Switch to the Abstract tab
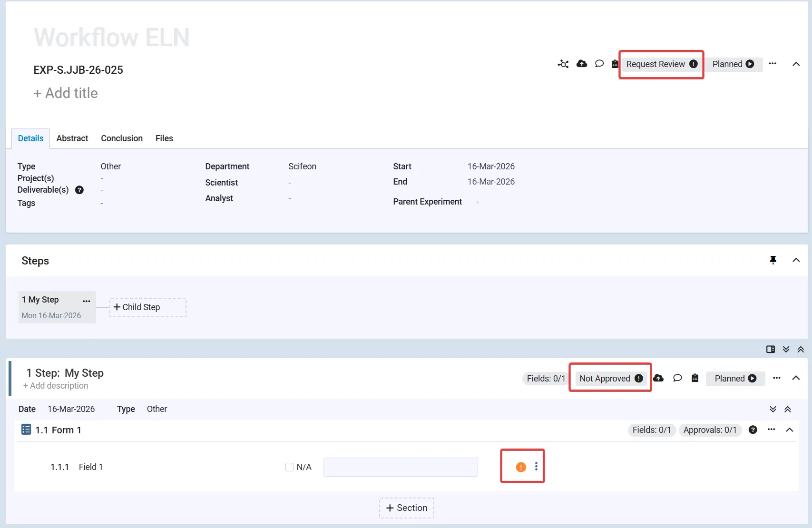The width and height of the screenshot is (812, 528). 72,138
